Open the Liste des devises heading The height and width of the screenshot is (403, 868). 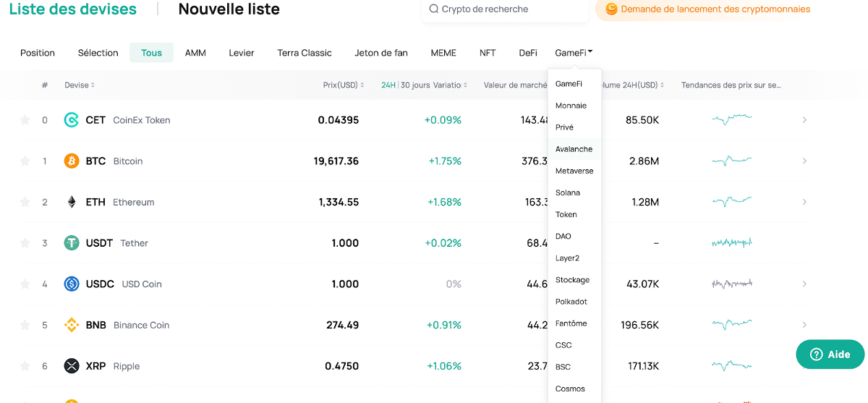point(73,9)
